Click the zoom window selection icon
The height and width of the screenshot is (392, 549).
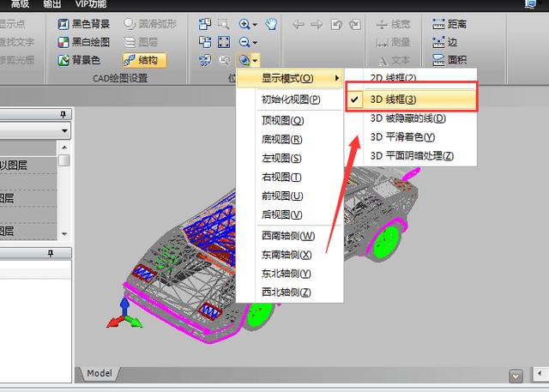[x=223, y=24]
